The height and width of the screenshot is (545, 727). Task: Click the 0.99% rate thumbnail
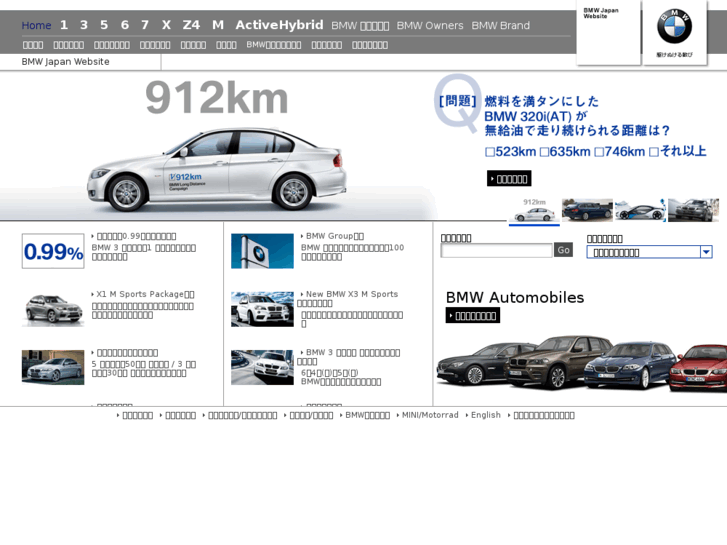coord(53,251)
